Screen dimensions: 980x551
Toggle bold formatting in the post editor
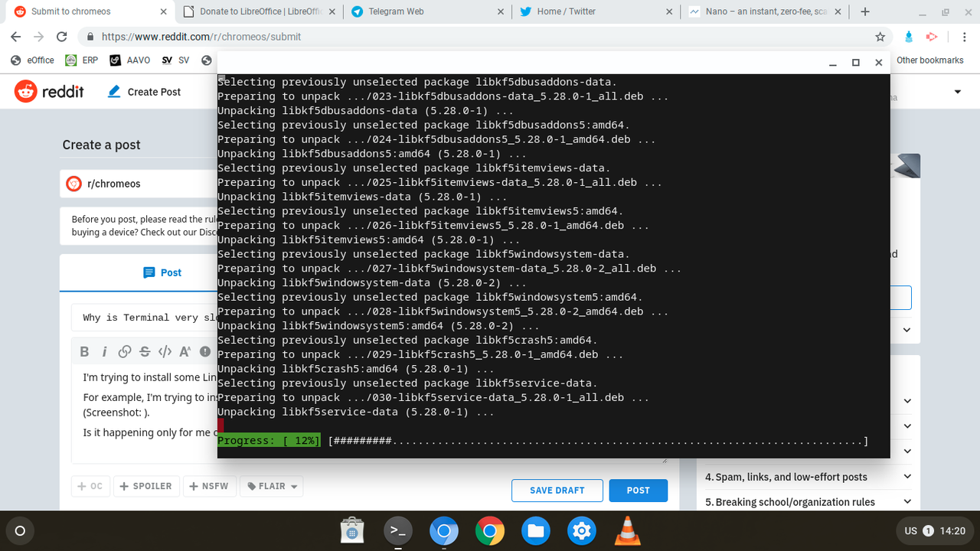84,351
